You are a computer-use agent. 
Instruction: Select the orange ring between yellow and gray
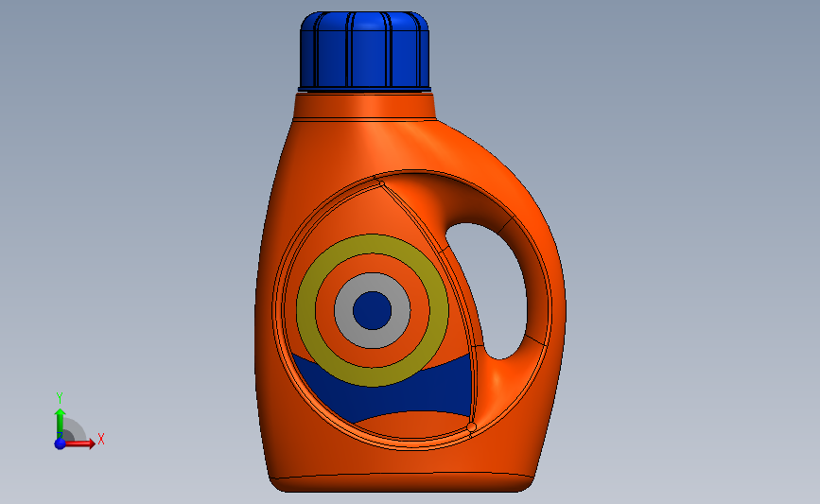pyautogui.click(x=324, y=310)
